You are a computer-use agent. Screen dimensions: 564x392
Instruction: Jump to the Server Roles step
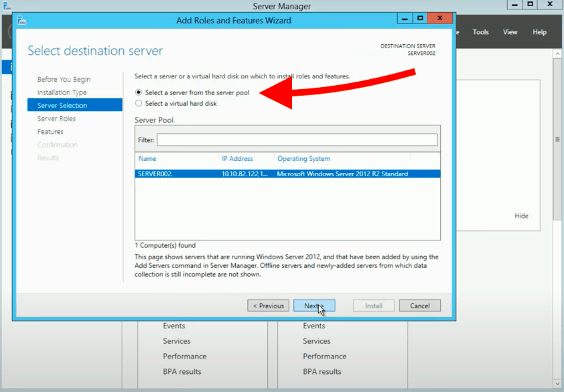(x=56, y=119)
